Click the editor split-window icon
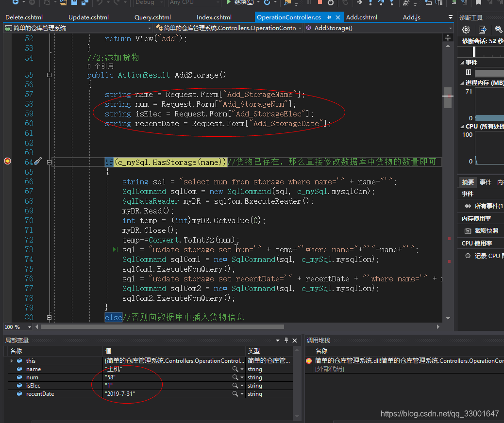 (448, 38)
